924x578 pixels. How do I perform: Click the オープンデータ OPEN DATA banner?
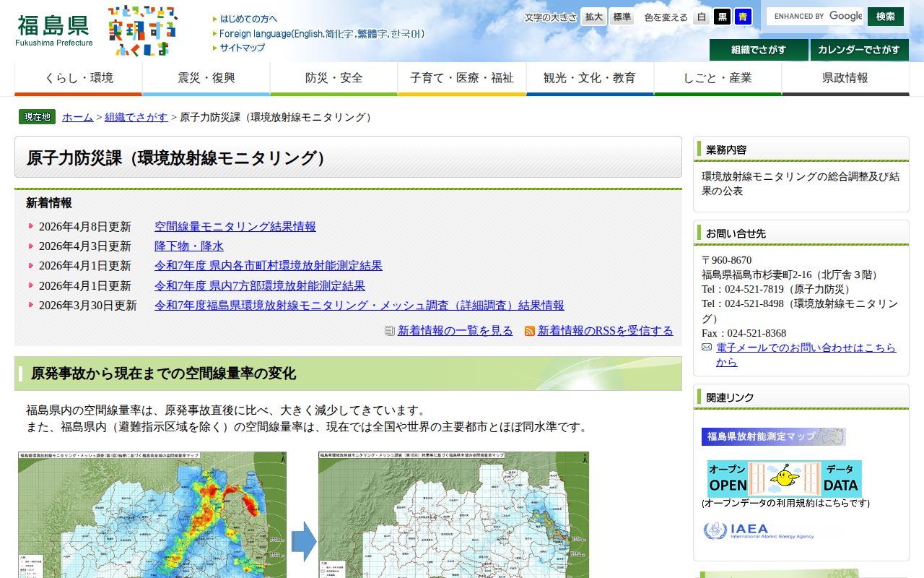(783, 479)
